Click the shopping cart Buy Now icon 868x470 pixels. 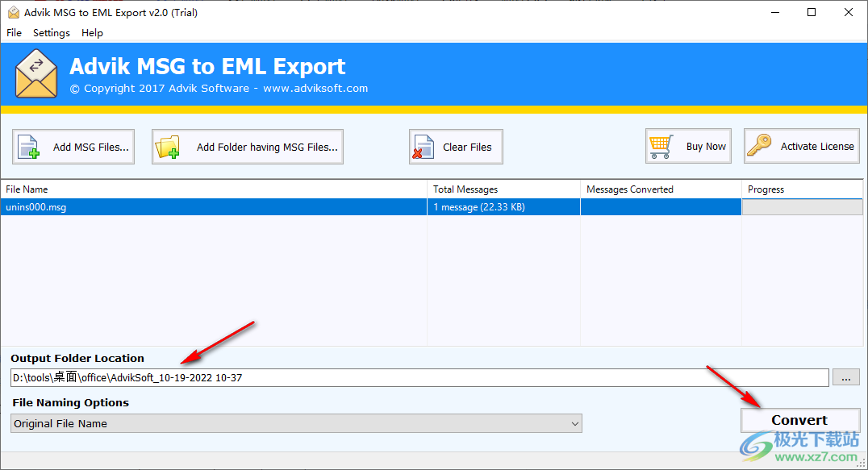(x=661, y=147)
